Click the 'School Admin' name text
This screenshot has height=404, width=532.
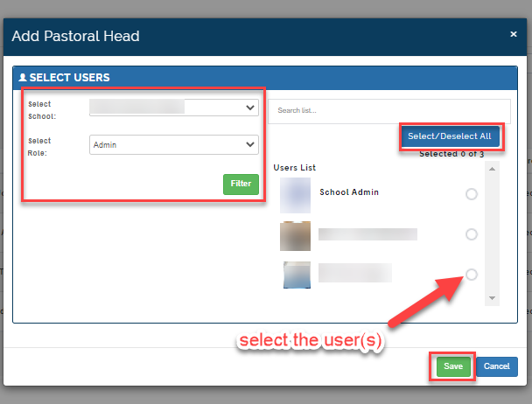point(349,192)
